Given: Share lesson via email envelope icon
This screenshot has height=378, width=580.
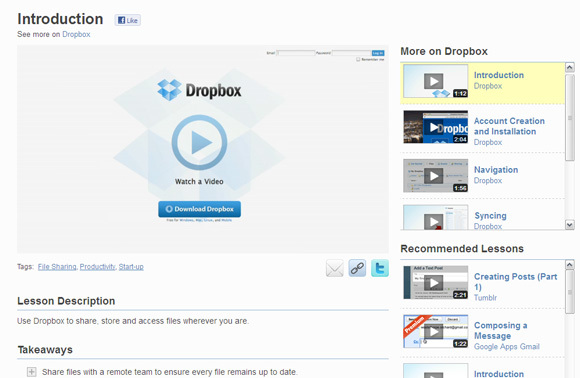Looking at the screenshot, I should pos(335,268).
